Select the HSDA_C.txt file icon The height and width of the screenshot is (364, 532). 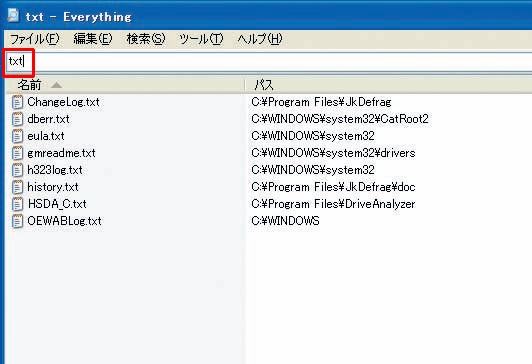point(17,204)
